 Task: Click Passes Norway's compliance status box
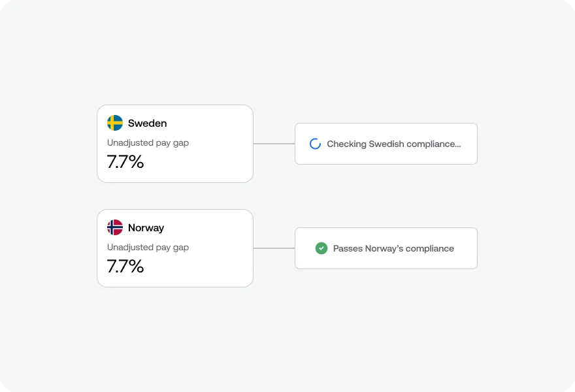386,248
